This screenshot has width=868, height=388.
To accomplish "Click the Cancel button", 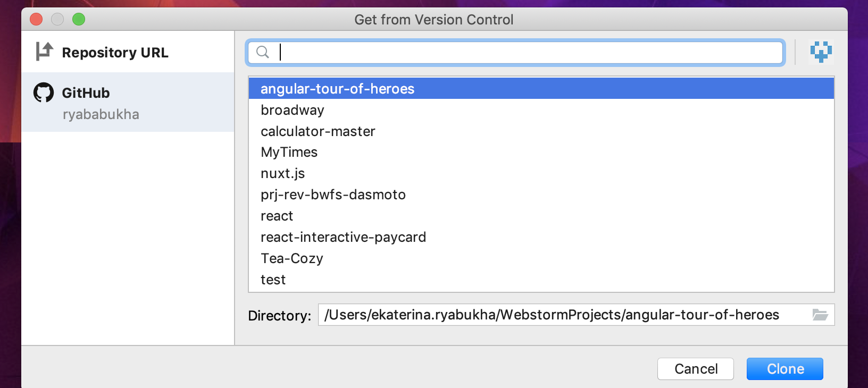I will 696,368.
